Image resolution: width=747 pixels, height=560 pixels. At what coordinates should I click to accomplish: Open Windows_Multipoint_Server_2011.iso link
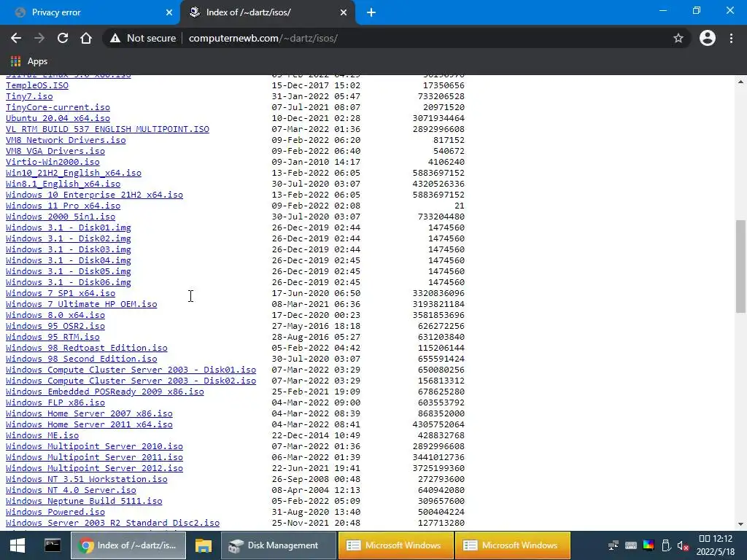point(94,458)
